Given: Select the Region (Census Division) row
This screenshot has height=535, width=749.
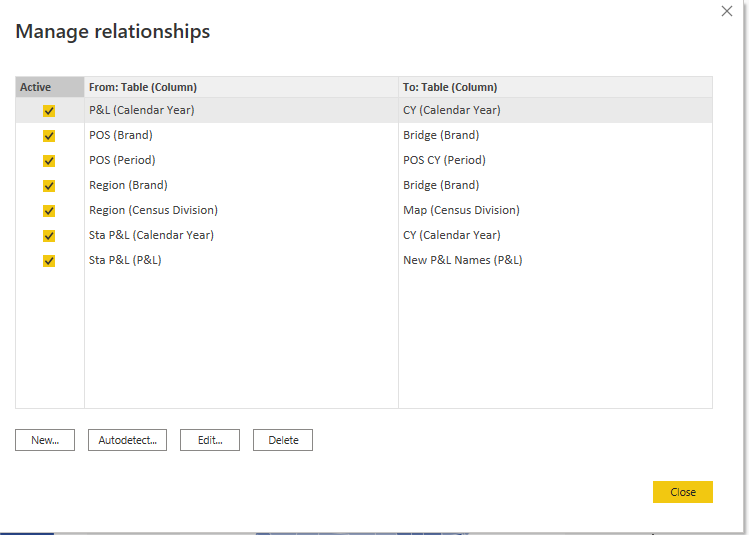Looking at the screenshot, I should click(364, 210).
